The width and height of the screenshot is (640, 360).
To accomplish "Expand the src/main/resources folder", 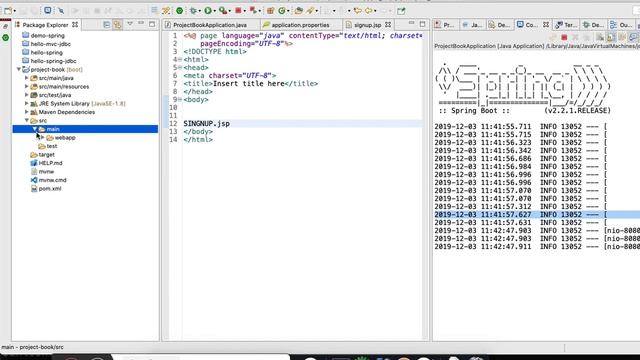I will point(27,86).
